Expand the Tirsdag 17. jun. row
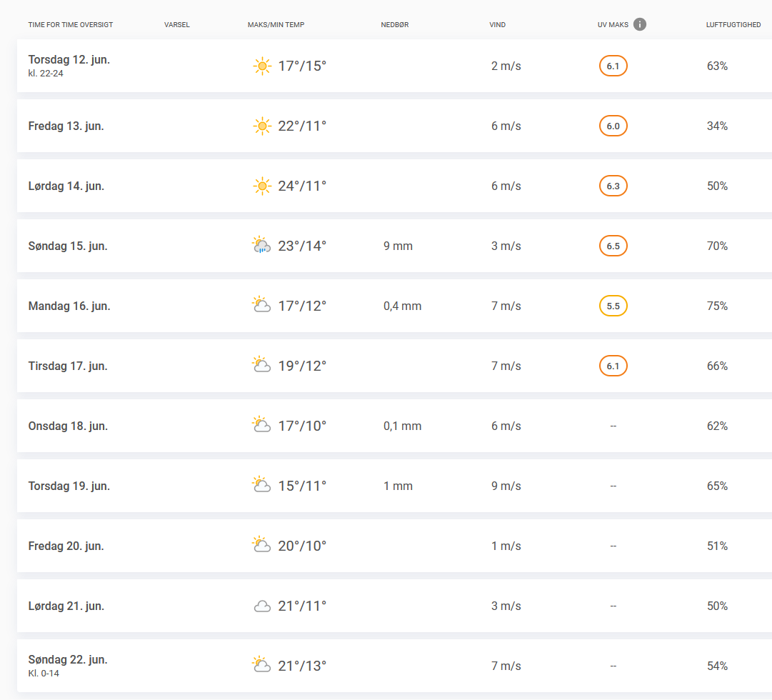The height and width of the screenshot is (700, 772). [394, 366]
